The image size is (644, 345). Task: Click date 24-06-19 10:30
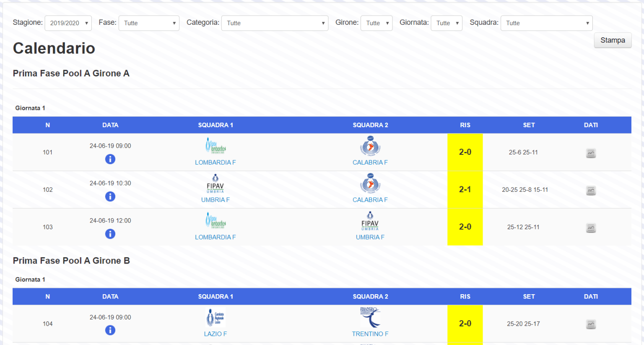110,183
